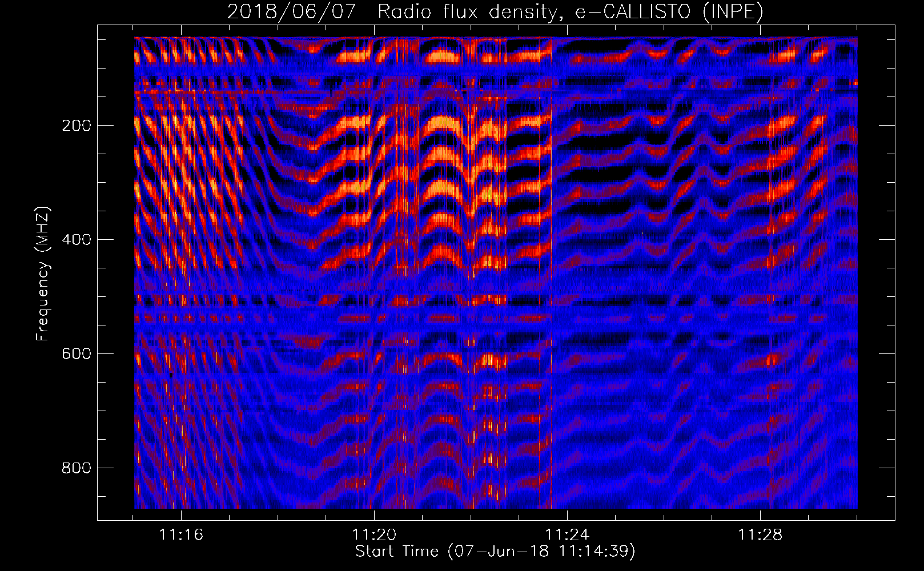This screenshot has height=571, width=924.
Task: Click the 400 frequency tick label
Action: [x=77, y=240]
